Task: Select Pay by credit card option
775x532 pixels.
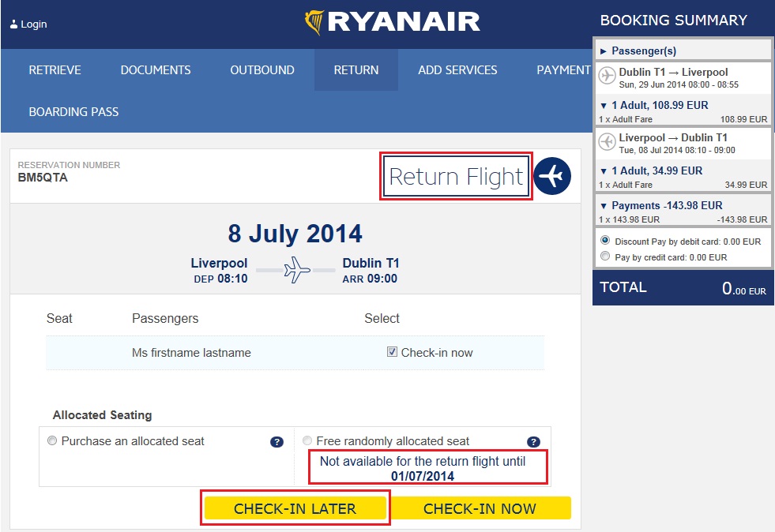Action: click(x=605, y=257)
